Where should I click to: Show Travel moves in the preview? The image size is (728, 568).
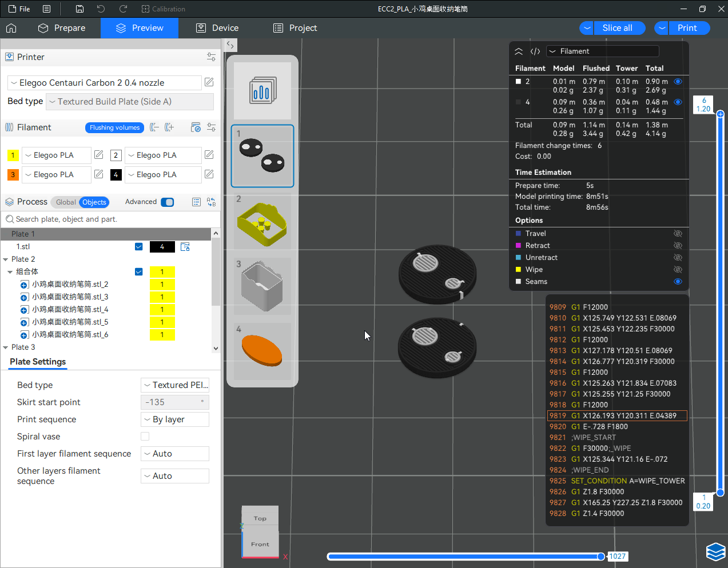click(678, 234)
